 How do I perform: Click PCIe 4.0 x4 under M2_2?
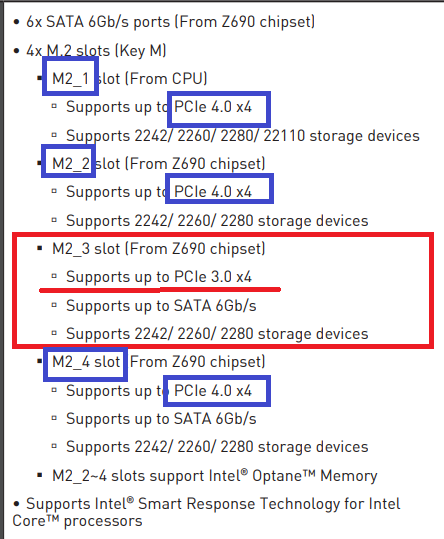pos(213,192)
